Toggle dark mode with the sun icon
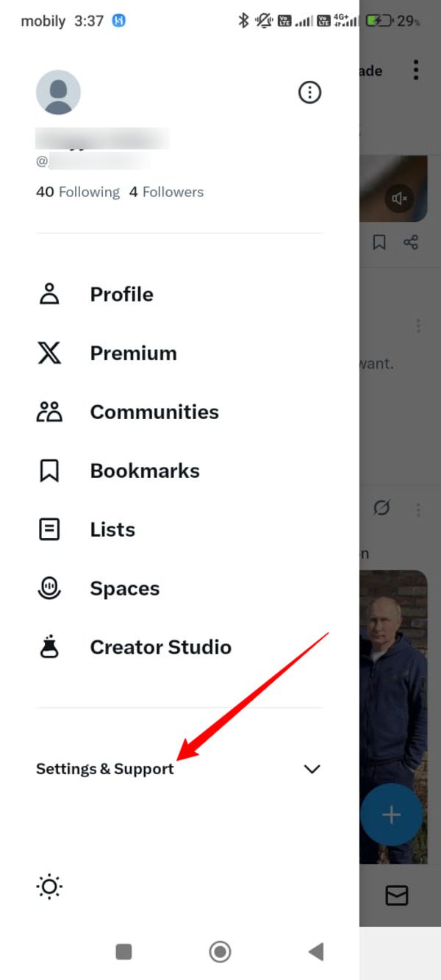The image size is (441, 980). [49, 887]
